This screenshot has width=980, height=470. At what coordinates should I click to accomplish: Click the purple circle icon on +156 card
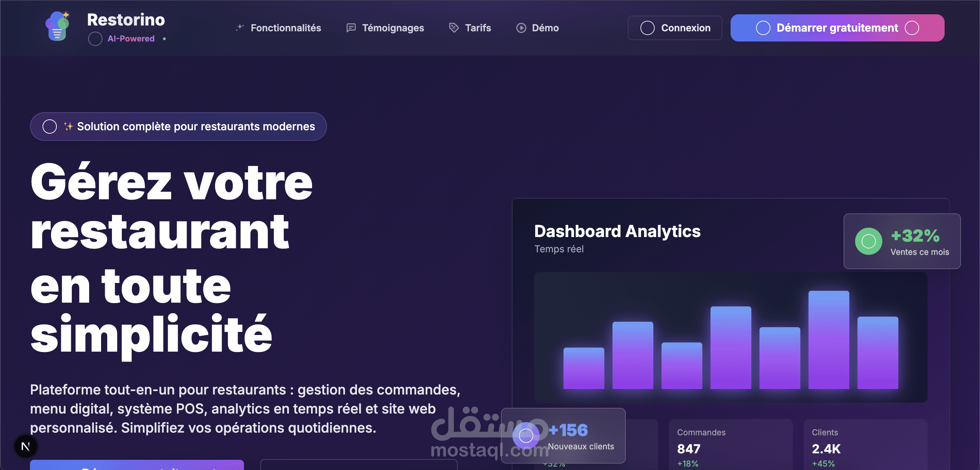tap(526, 435)
